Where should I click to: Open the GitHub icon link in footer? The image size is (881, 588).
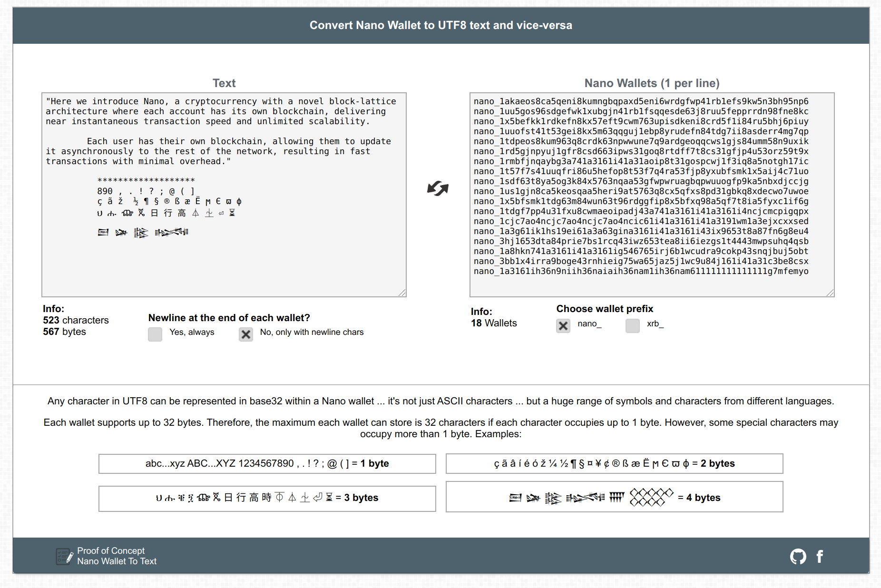click(x=798, y=556)
